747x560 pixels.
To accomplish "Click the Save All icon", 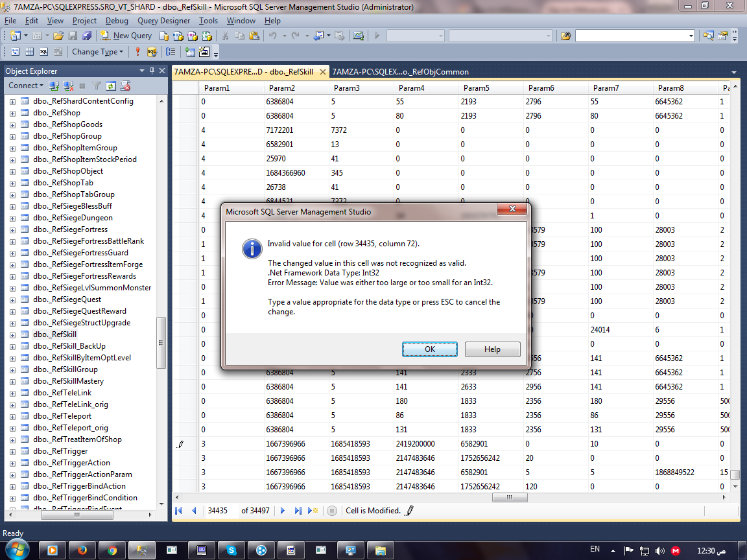I will [x=87, y=36].
